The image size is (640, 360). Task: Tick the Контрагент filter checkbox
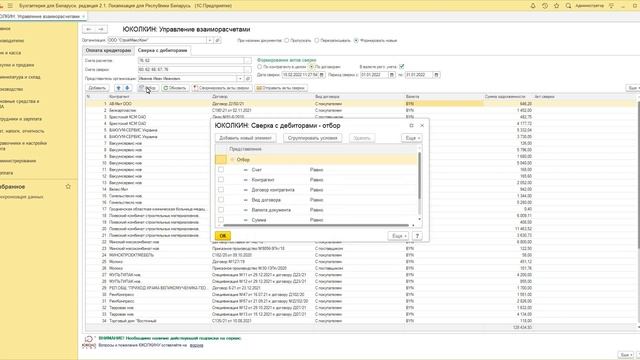221,180
